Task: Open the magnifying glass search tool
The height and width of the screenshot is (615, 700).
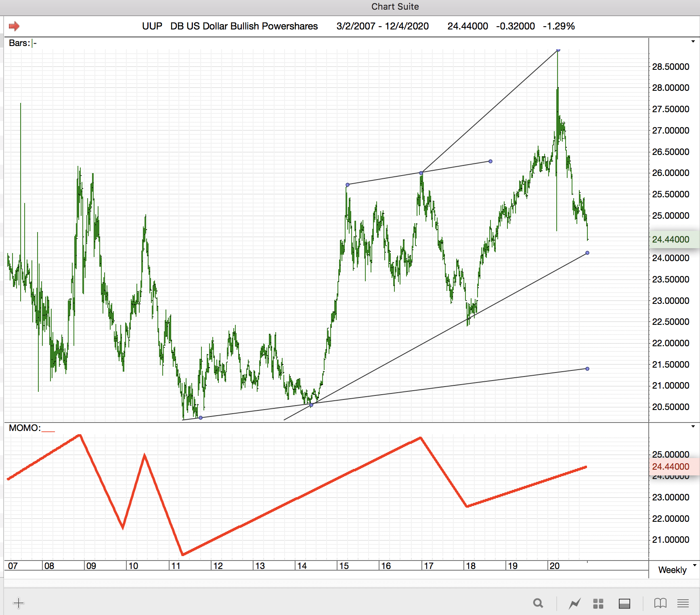Action: click(x=538, y=603)
